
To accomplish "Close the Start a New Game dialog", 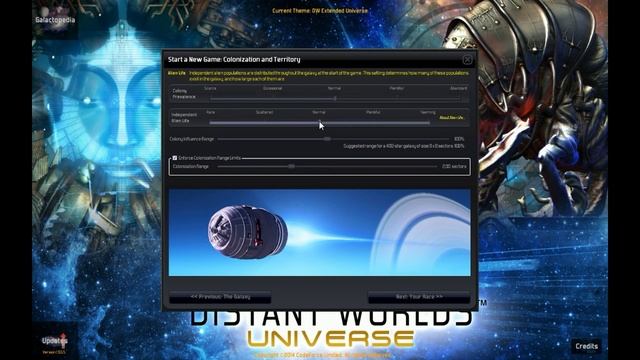I will tap(467, 60).
